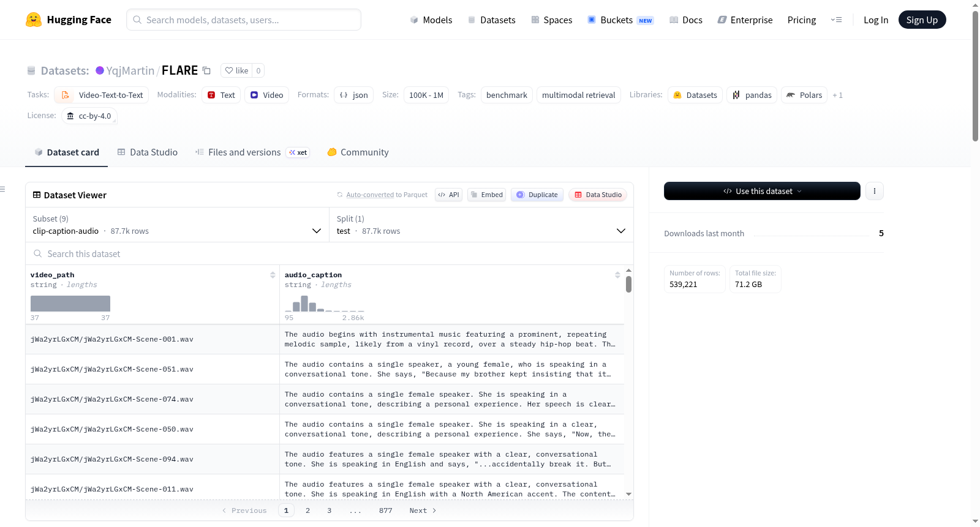Select the row for Scene-001.wav
This screenshot has width=980, height=527.
click(325, 339)
